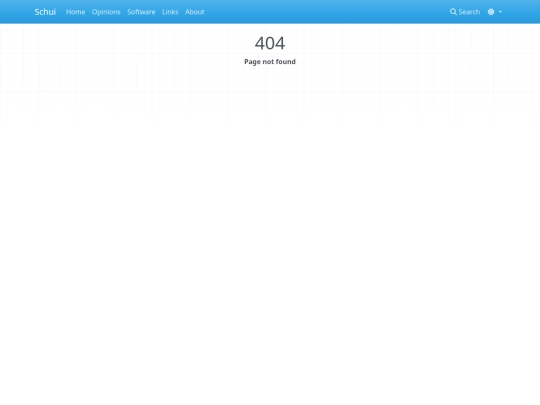540x405 pixels.
Task: Click the 'Page not found' message
Action: 270,62
